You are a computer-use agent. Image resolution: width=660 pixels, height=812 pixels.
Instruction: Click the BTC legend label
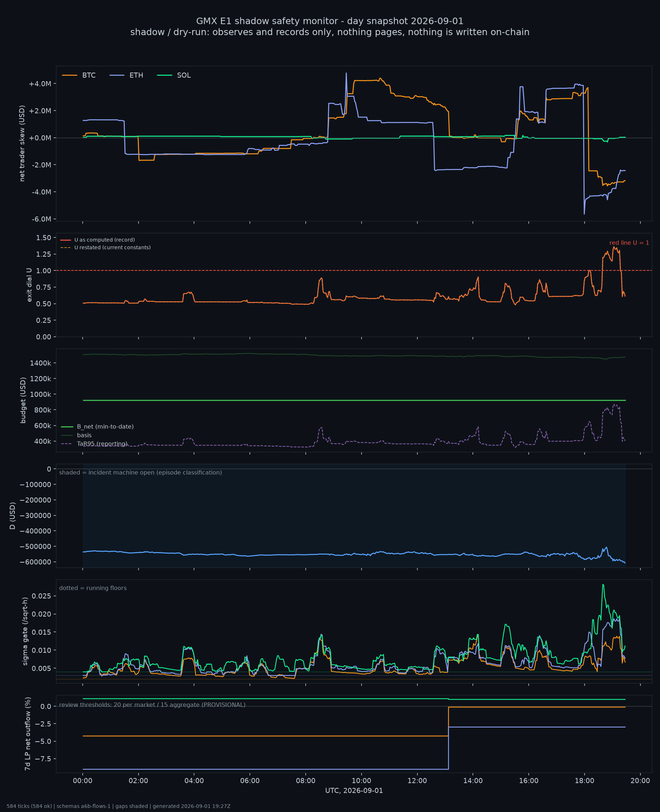point(89,75)
